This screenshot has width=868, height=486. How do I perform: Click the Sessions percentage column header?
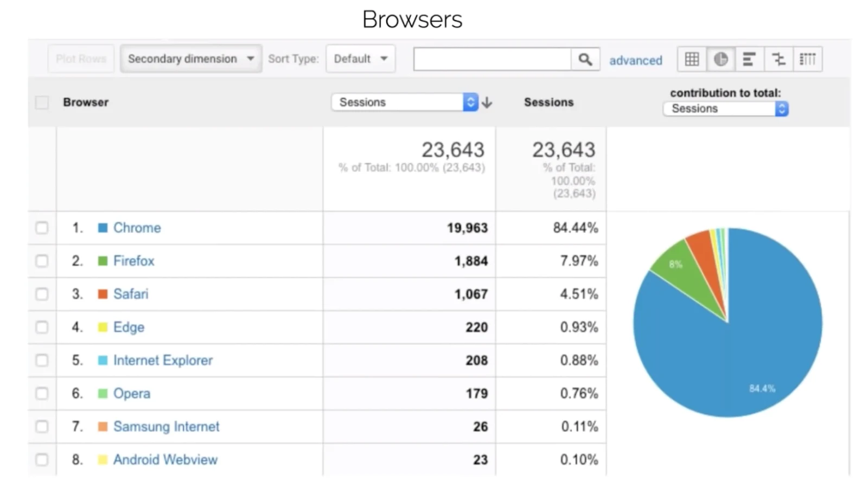[x=548, y=102]
